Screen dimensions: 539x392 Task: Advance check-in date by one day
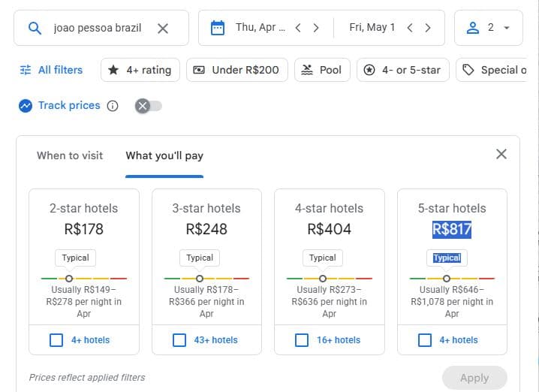[316, 28]
